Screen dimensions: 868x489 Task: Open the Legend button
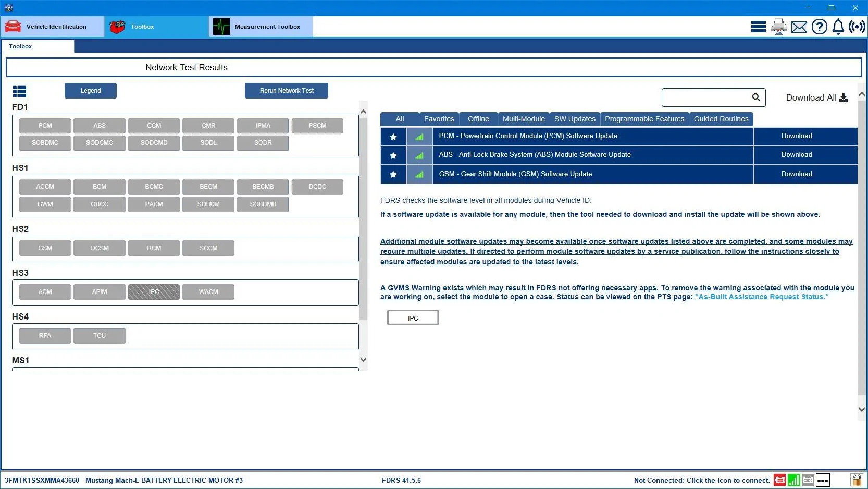pos(91,91)
